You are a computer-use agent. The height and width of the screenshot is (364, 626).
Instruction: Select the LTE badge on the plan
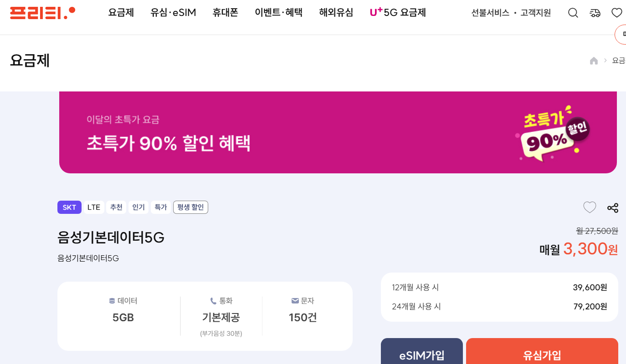pos(93,207)
